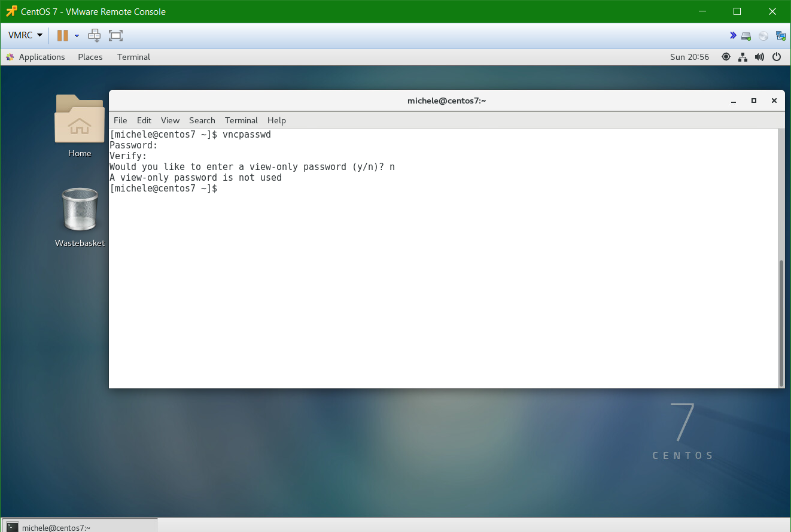Maximize the VMware Remote Console window

(737, 11)
